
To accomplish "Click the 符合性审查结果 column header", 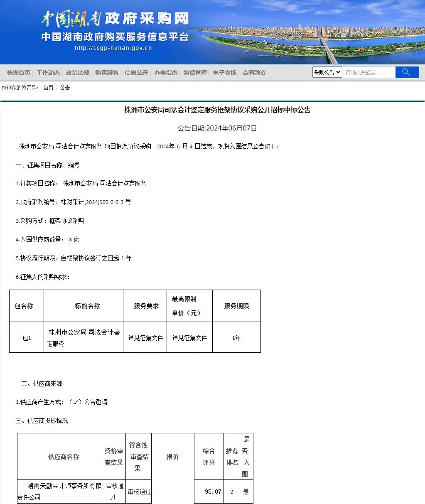I will 139,457.
